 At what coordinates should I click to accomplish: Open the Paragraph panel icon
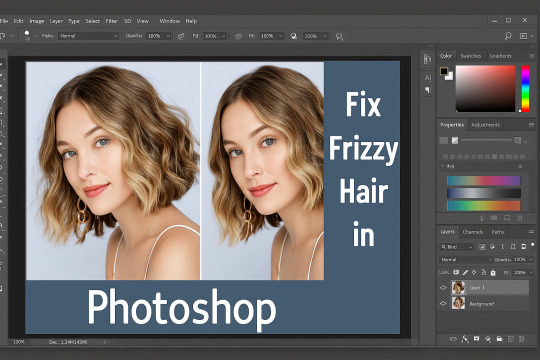pyautogui.click(x=428, y=90)
